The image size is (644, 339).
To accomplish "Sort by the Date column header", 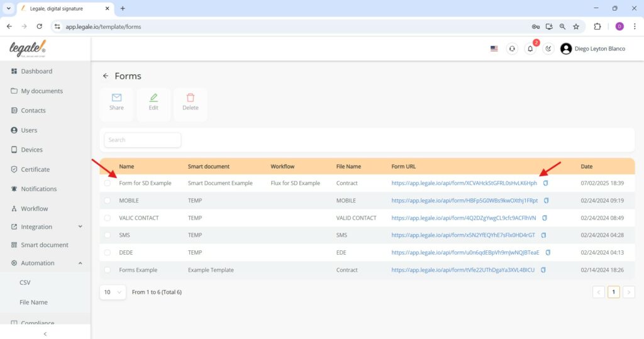I will [x=587, y=167].
